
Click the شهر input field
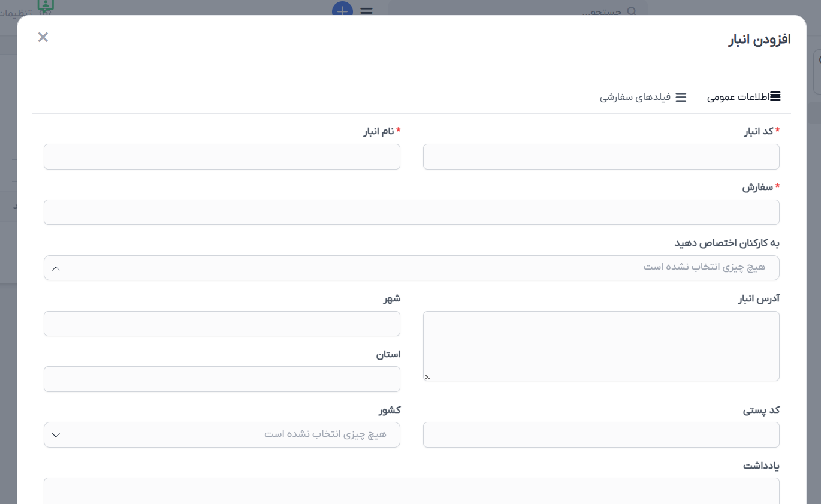point(222,324)
